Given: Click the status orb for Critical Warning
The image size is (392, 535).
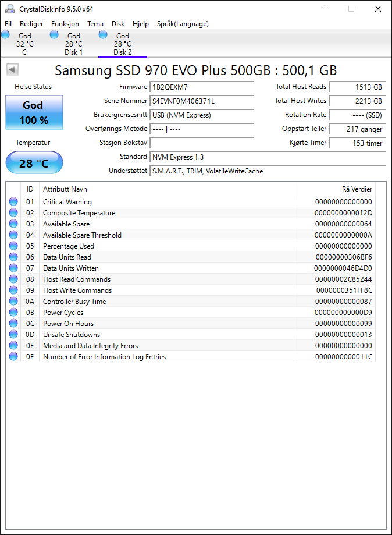Looking at the screenshot, I should coord(13,201).
